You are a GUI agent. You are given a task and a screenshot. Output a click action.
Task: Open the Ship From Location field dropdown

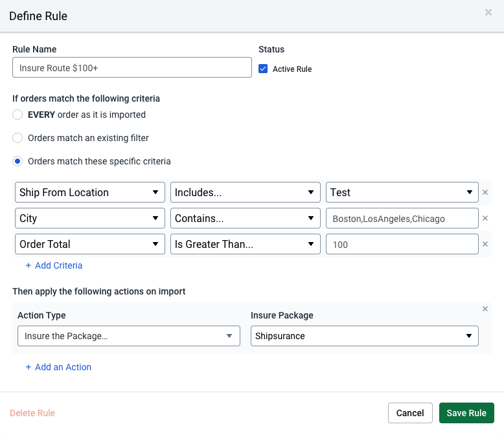(x=89, y=192)
